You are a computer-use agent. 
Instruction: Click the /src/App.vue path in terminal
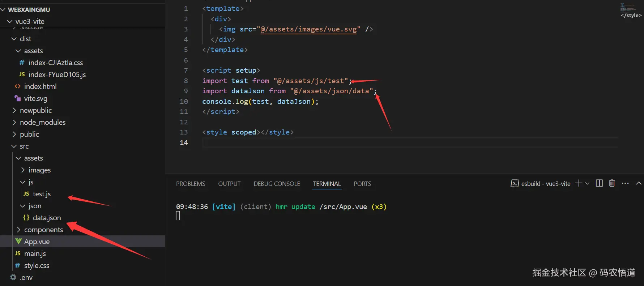pos(343,207)
